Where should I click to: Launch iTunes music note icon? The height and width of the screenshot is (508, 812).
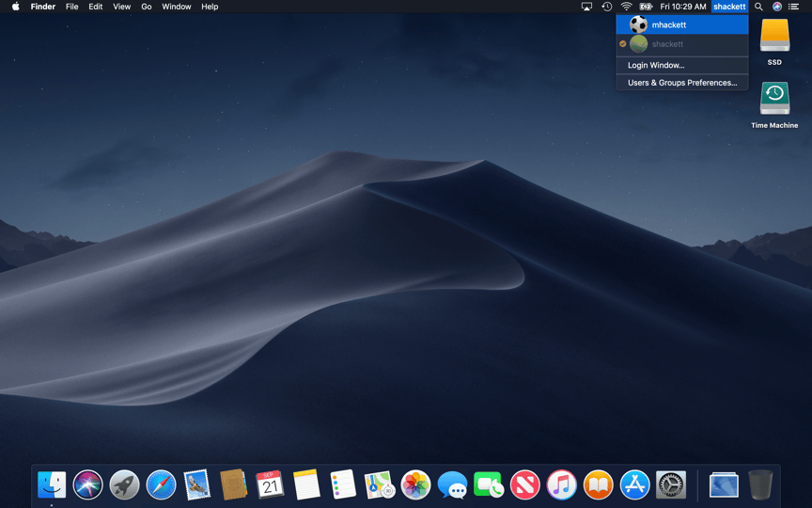[x=561, y=485]
